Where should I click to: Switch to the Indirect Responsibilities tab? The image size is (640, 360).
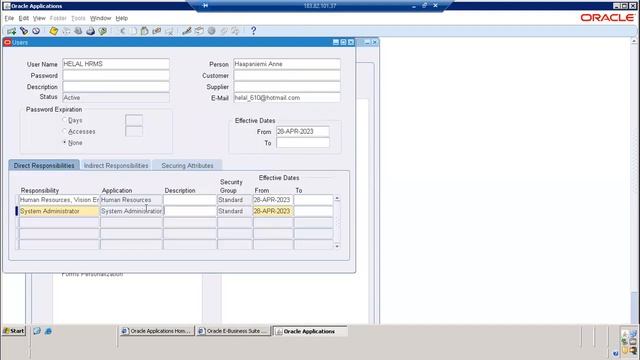pos(116,165)
